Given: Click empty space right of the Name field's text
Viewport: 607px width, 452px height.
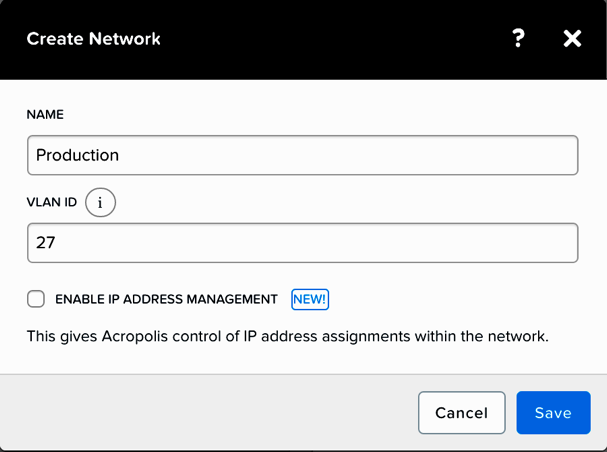Looking at the screenshot, I should pos(348,155).
